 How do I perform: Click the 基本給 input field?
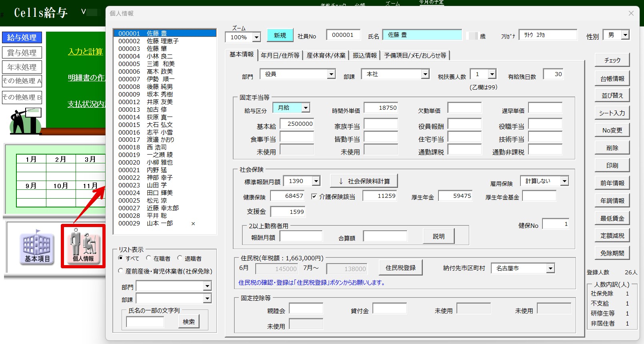(297, 124)
